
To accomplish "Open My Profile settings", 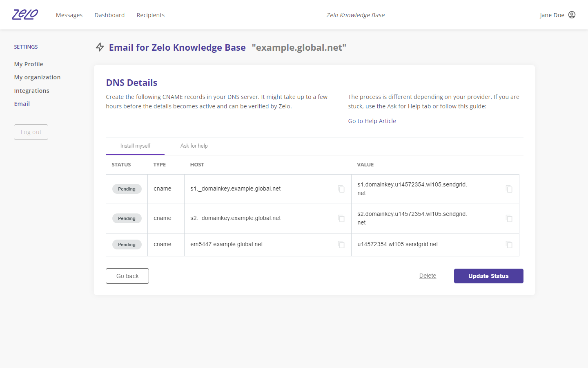I will [29, 64].
